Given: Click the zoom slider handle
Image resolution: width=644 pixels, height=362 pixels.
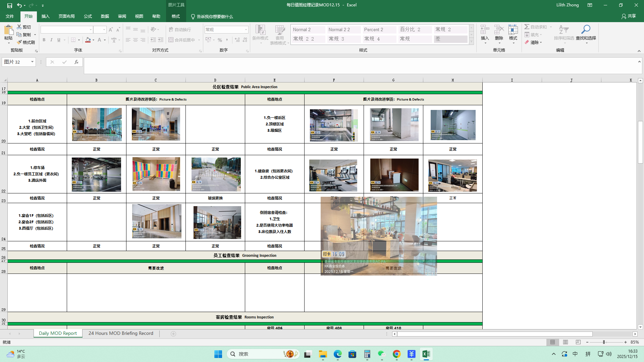Looking at the screenshot, I should 604,342.
